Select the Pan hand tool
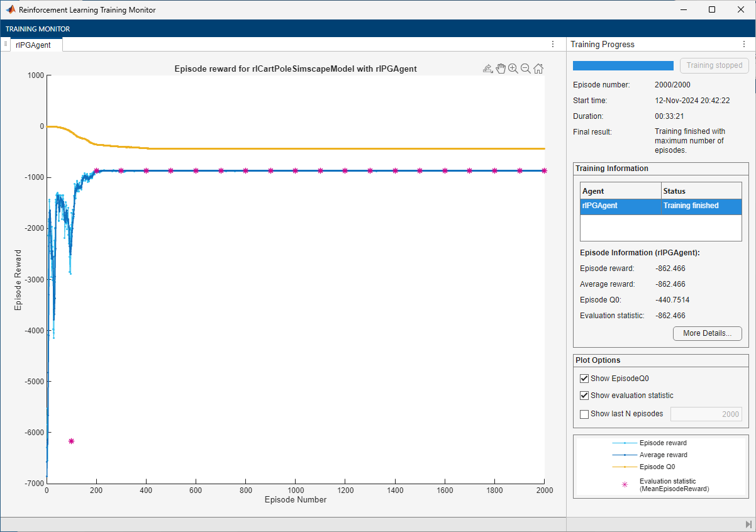Screen dimensions: 756x532 point(501,69)
